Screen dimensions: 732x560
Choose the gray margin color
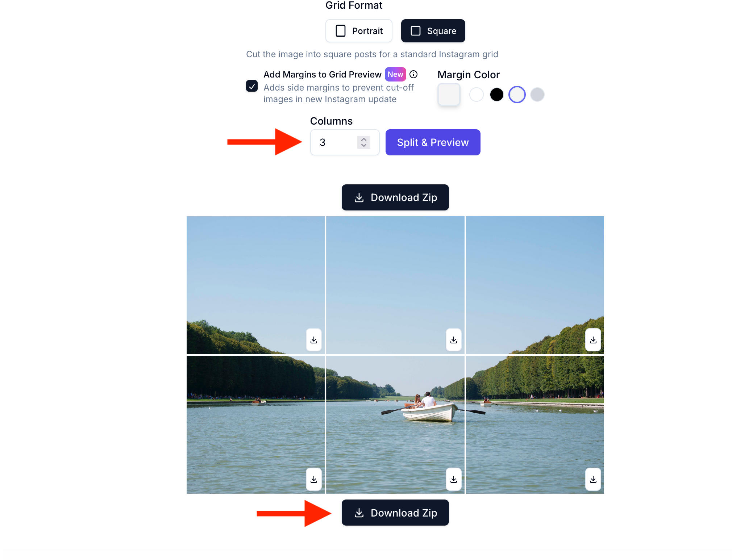click(x=537, y=95)
